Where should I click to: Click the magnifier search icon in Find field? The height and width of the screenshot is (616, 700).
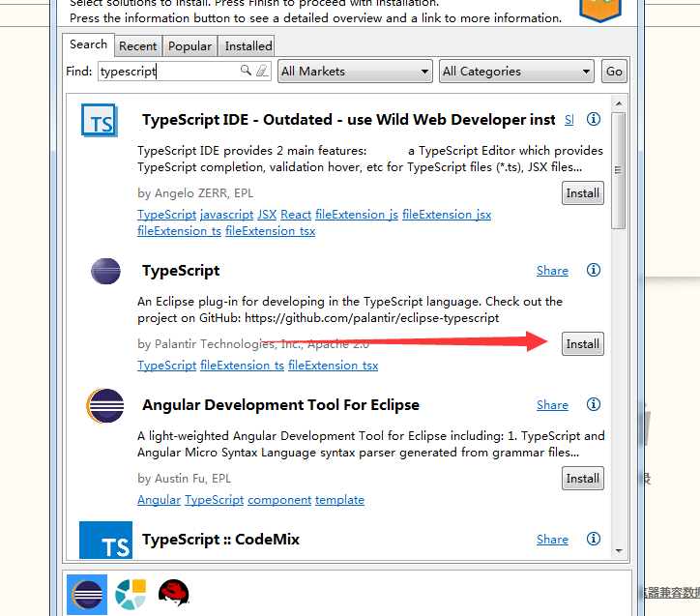[x=246, y=71]
